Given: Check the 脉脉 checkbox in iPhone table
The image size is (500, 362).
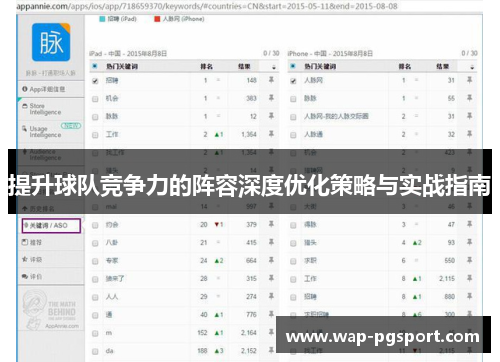Looking at the screenshot, I should pyautogui.click(x=293, y=99).
